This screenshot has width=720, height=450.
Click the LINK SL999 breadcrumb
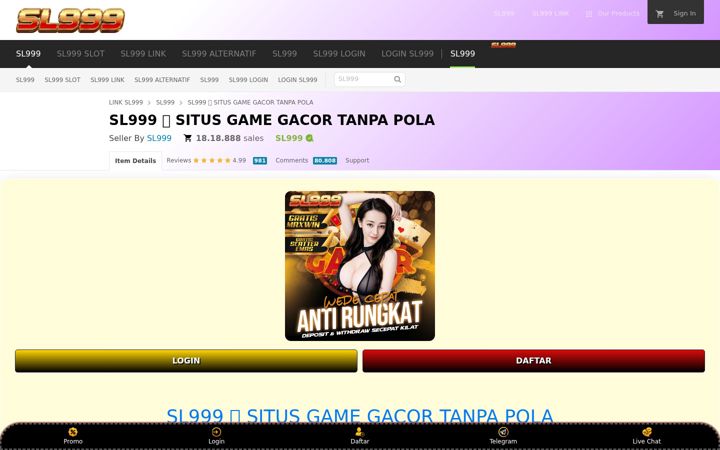126,102
